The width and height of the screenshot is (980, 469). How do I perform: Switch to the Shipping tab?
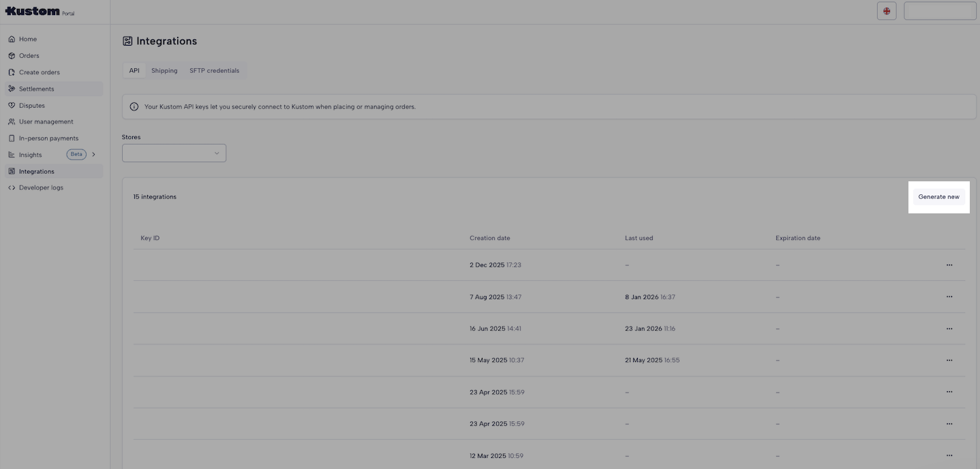pyautogui.click(x=164, y=71)
